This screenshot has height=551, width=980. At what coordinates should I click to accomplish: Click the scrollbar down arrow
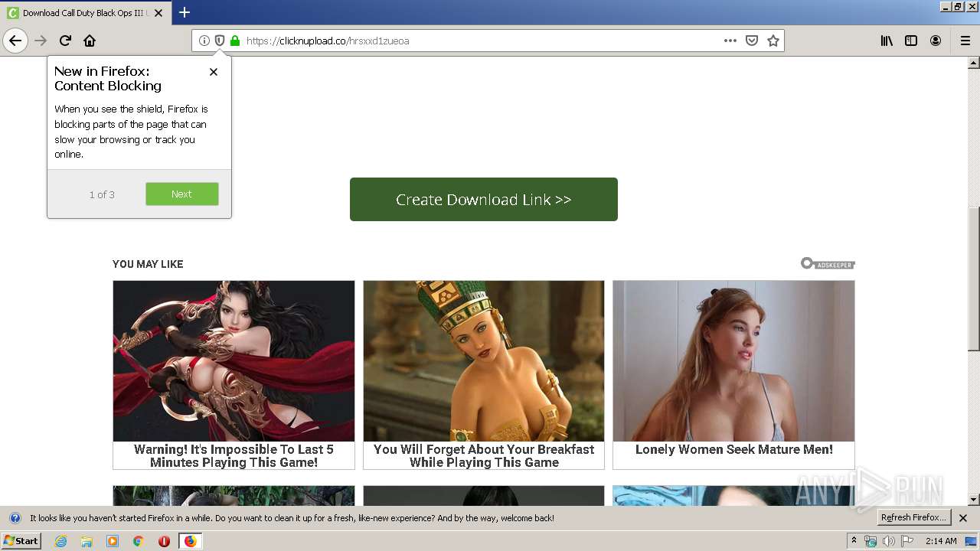pyautogui.click(x=974, y=500)
